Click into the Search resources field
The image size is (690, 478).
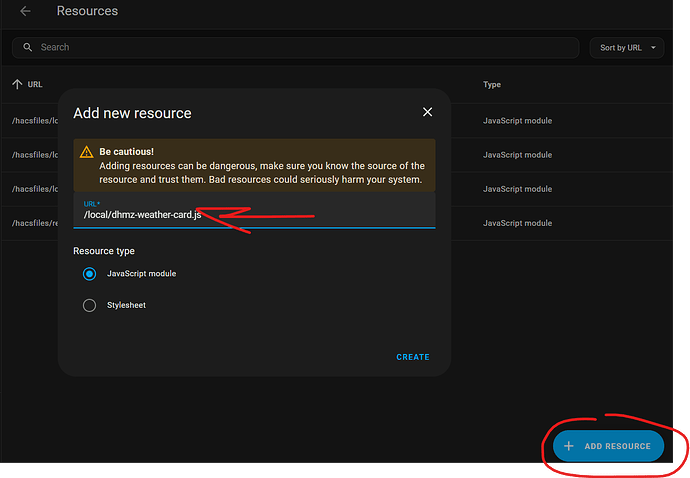300,47
